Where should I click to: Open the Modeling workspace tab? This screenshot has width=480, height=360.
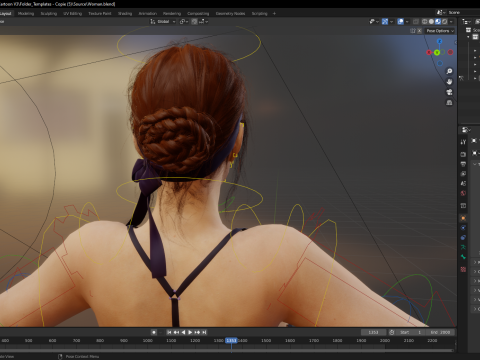pyautogui.click(x=26, y=14)
